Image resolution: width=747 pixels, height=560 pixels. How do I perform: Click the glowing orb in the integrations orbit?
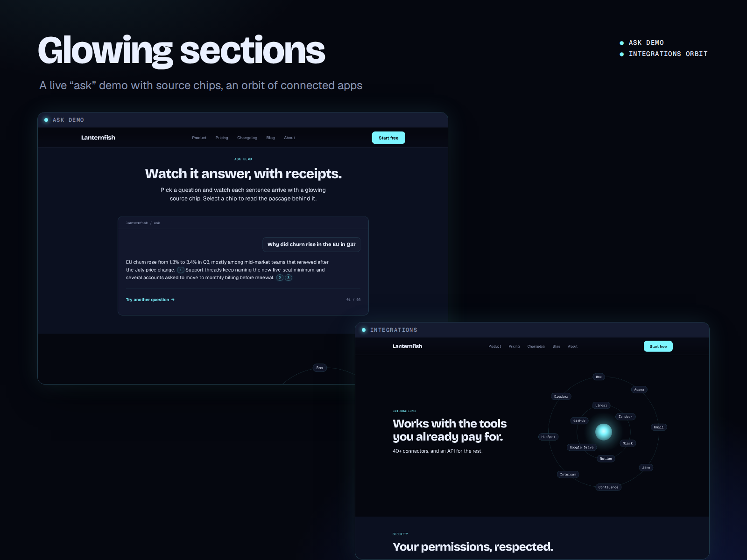coord(604,432)
